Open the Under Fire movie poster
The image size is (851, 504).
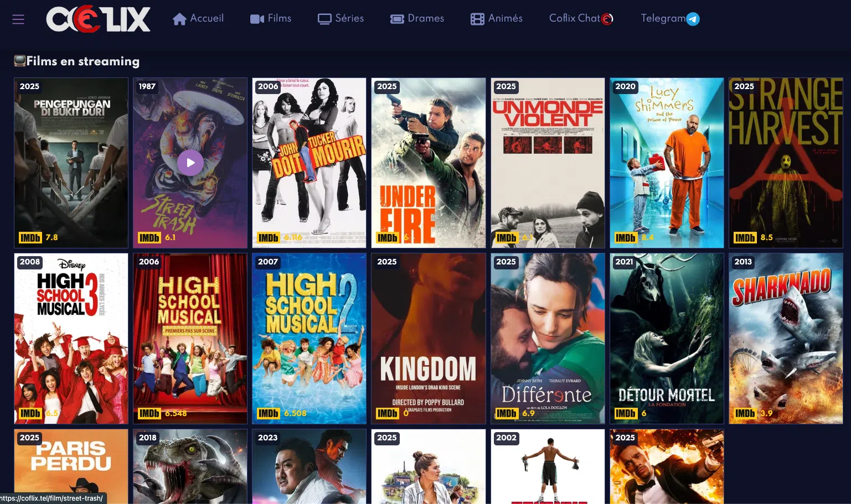coord(429,163)
